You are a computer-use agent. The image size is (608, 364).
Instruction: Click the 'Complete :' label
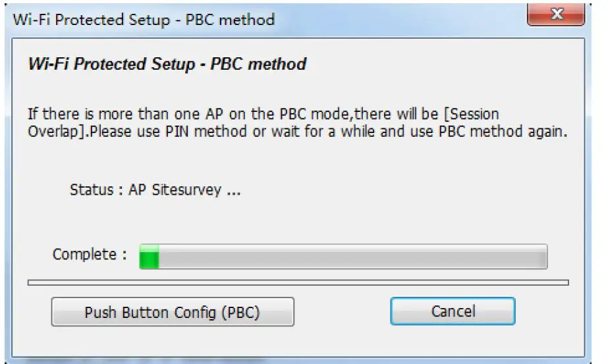pos(90,254)
